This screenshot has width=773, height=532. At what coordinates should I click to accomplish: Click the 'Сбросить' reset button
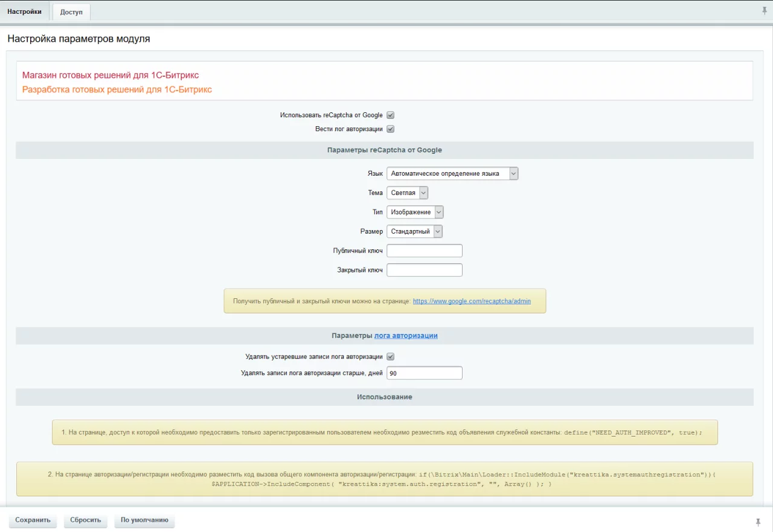coord(85,521)
